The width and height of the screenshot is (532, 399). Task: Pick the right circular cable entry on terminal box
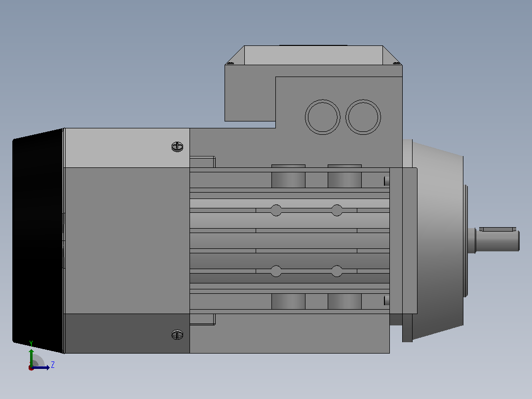tap(363, 117)
